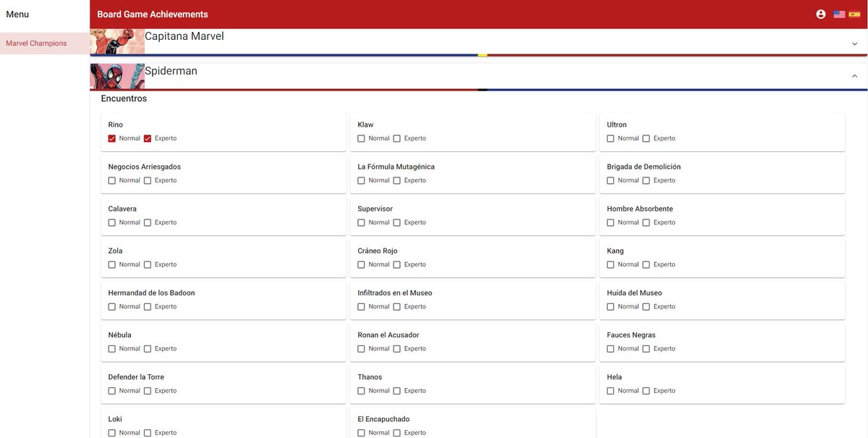The image size is (868, 438).
Task: Check Ronan el Acusador Normal
Action: [x=361, y=348]
